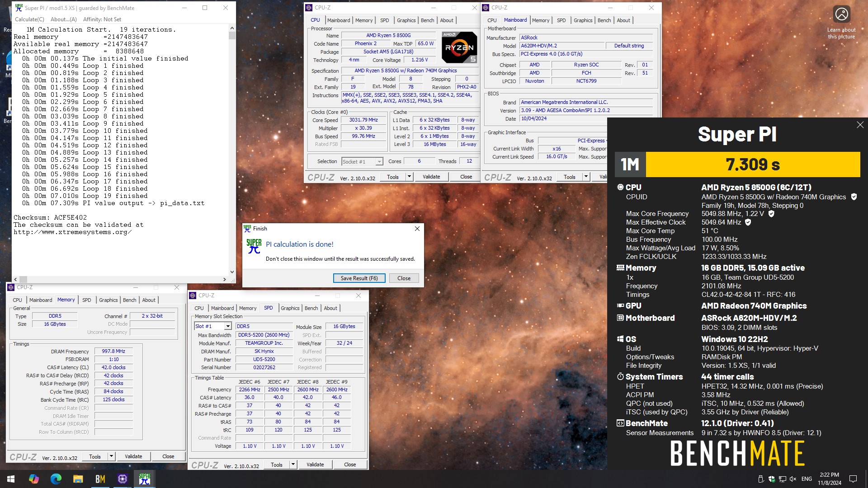Switch to CPU-Z taskbar icon
The width and height of the screenshot is (868, 488).
(123, 479)
